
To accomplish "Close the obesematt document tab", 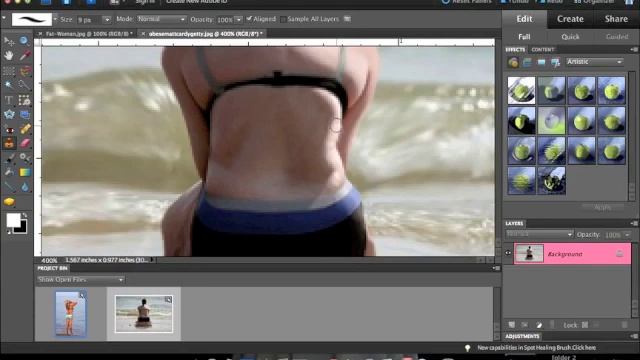I will coord(143,34).
